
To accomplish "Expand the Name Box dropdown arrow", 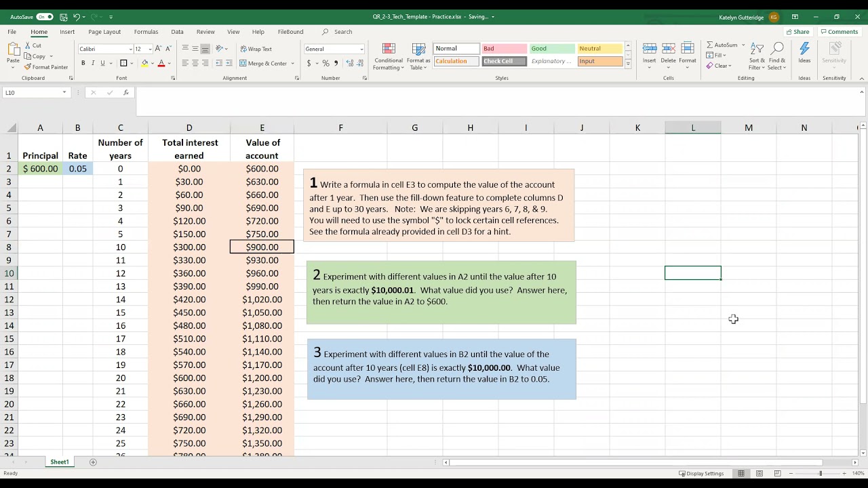I will 64,92.
